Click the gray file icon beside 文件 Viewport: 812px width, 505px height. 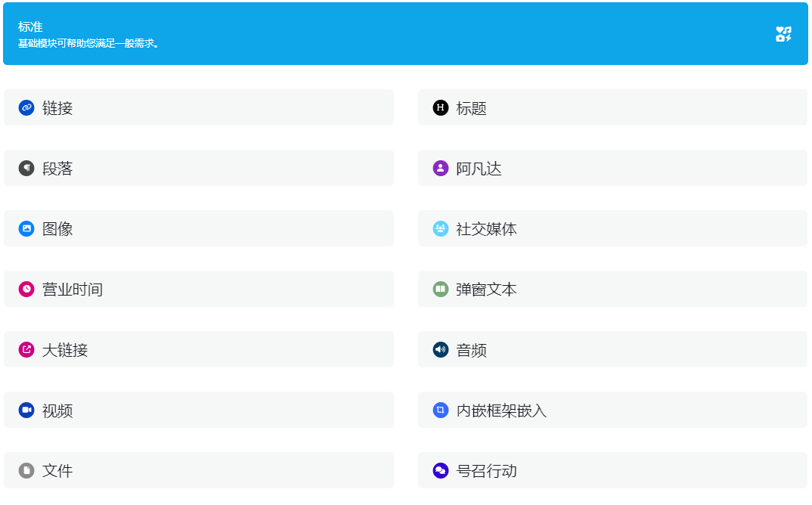[26, 471]
